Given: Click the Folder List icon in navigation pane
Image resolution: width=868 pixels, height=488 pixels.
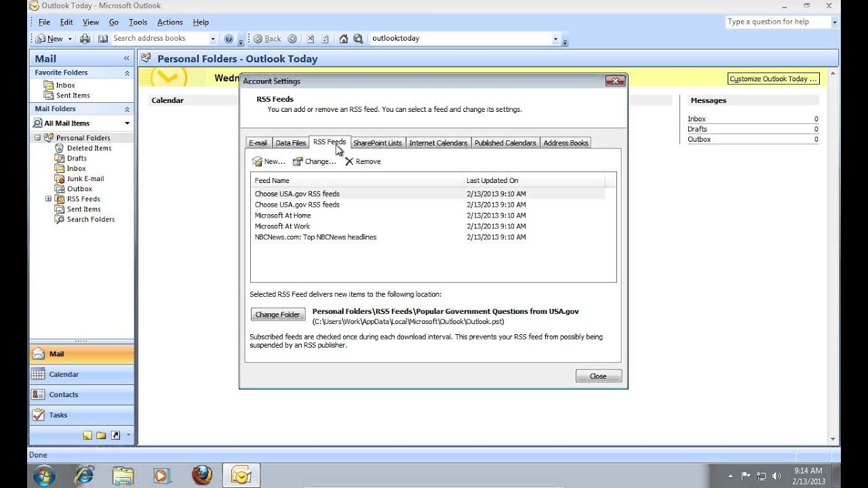Looking at the screenshot, I should coord(101,435).
